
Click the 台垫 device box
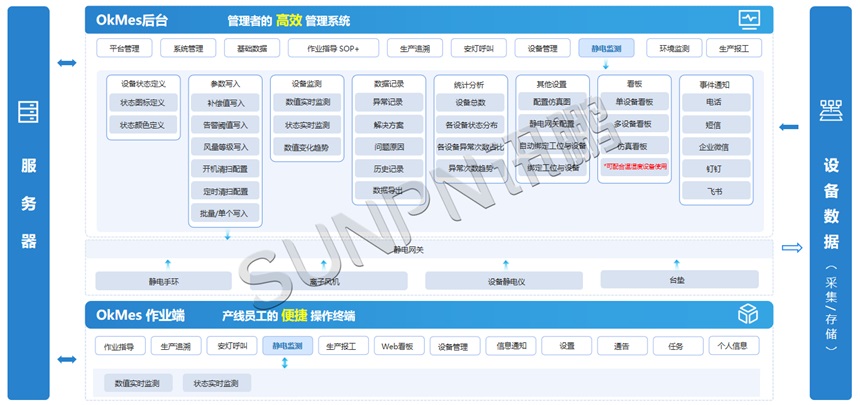tap(679, 279)
